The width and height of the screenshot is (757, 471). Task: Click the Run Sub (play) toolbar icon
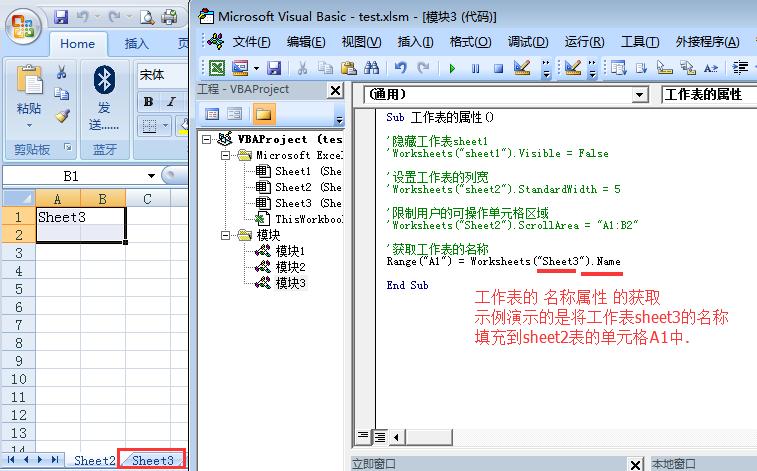[x=453, y=68]
